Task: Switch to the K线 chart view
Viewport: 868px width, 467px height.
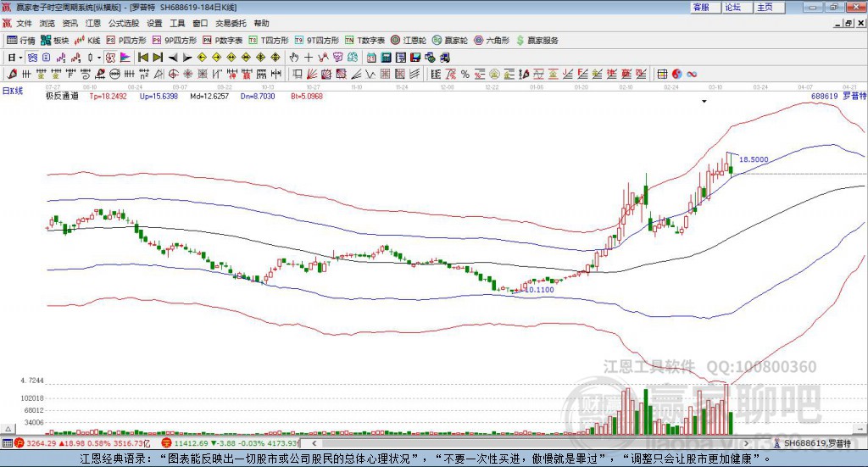Action: 87,41
